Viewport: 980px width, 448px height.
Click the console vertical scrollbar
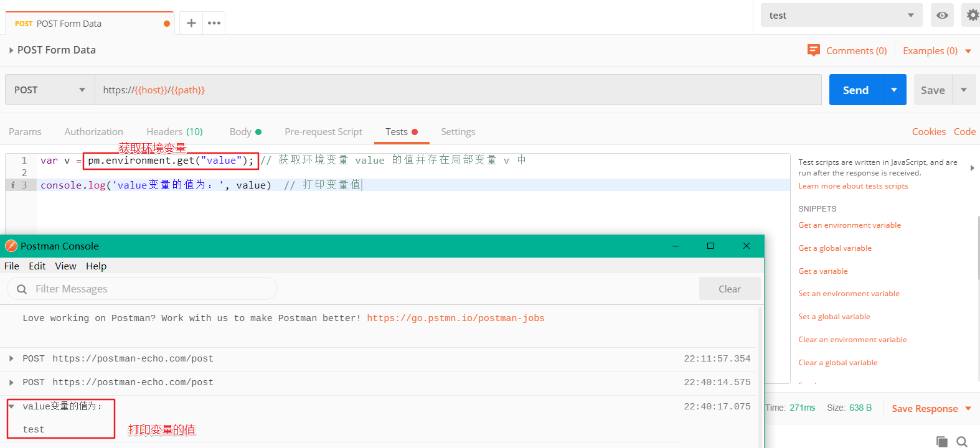click(760, 376)
